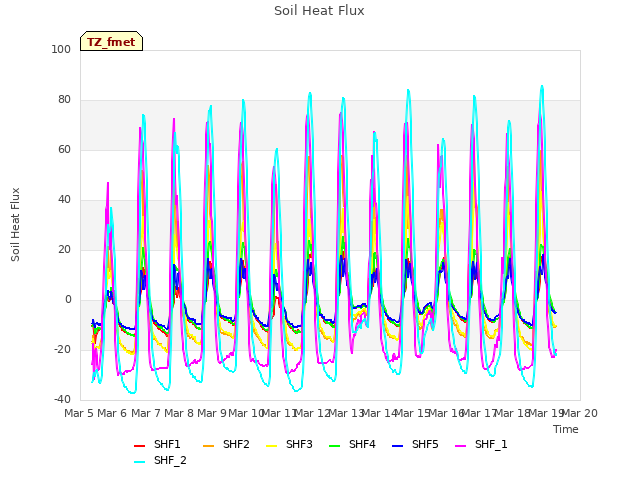Click the magenta SHF_1 legend marker

(460, 445)
